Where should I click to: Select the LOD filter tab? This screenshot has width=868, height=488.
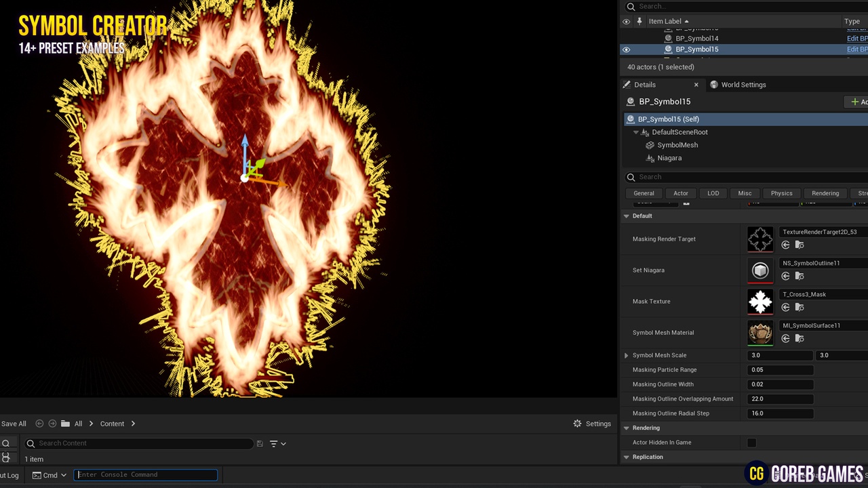pyautogui.click(x=713, y=193)
